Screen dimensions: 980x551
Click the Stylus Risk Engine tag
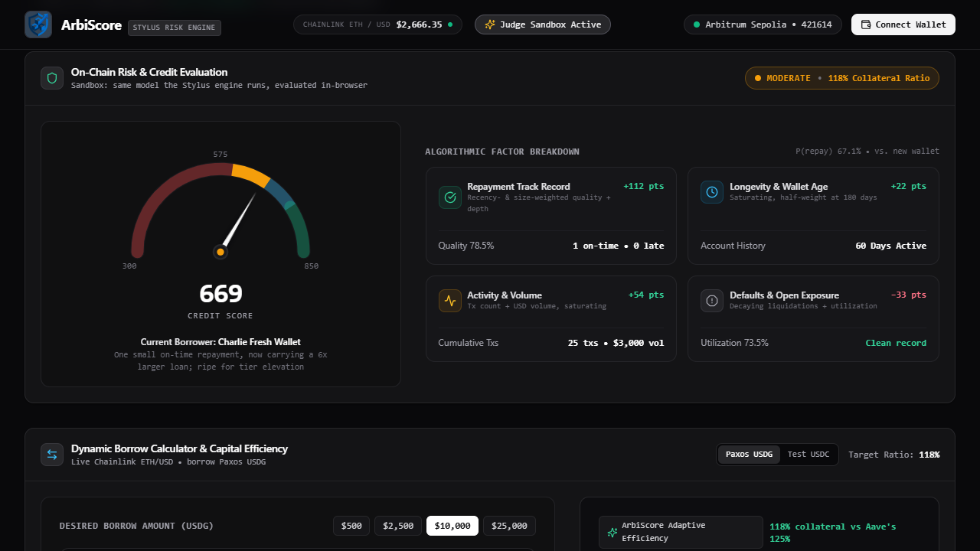click(x=175, y=28)
